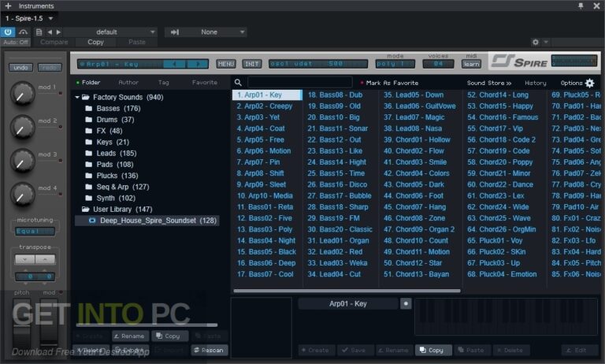Toggle the plugin power bypass button
Image resolution: width=605 pixels, height=364 pixels.
8,32
